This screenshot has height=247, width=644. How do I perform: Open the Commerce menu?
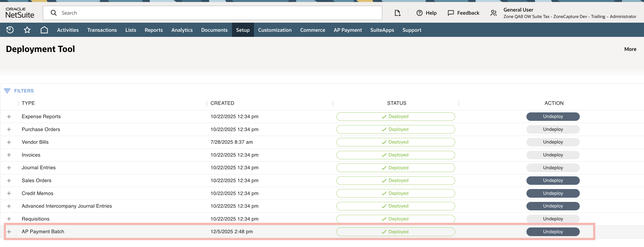(x=312, y=30)
